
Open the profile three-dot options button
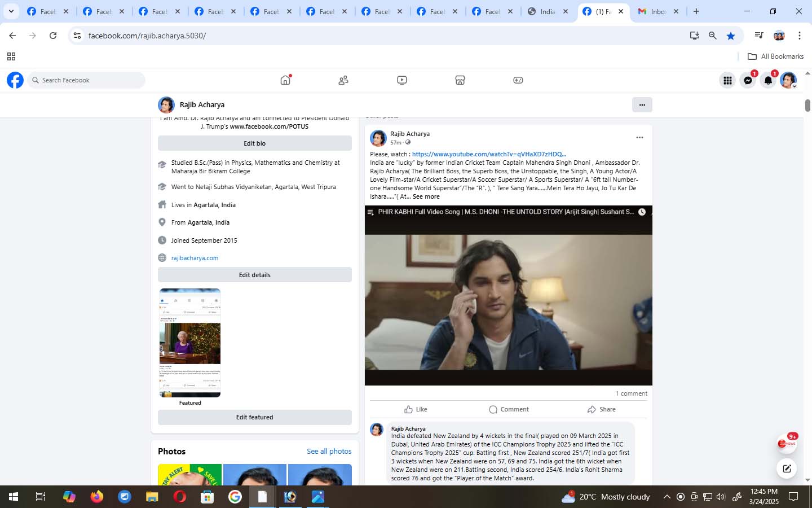(642, 104)
